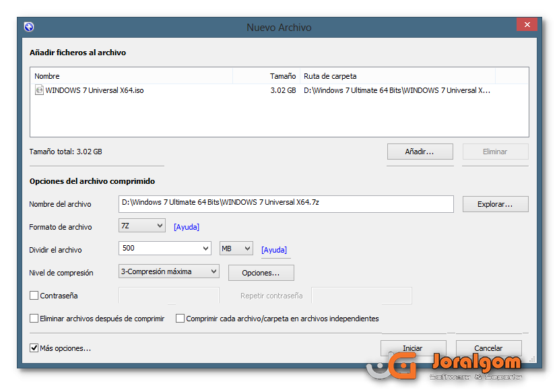Click the D:\Windows 7 Ultimate folder path cell

coord(397,90)
